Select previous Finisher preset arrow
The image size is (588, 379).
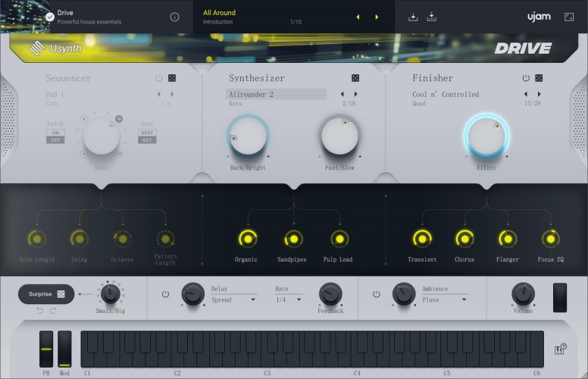point(526,94)
